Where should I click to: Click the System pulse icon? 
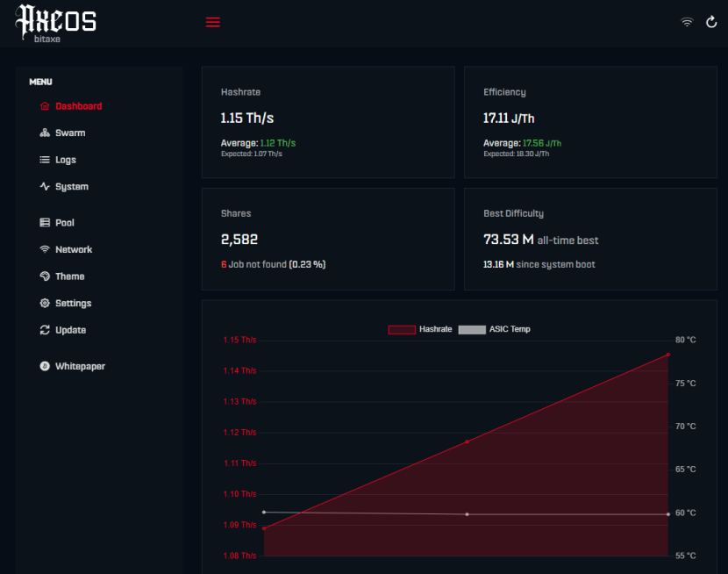pos(45,186)
